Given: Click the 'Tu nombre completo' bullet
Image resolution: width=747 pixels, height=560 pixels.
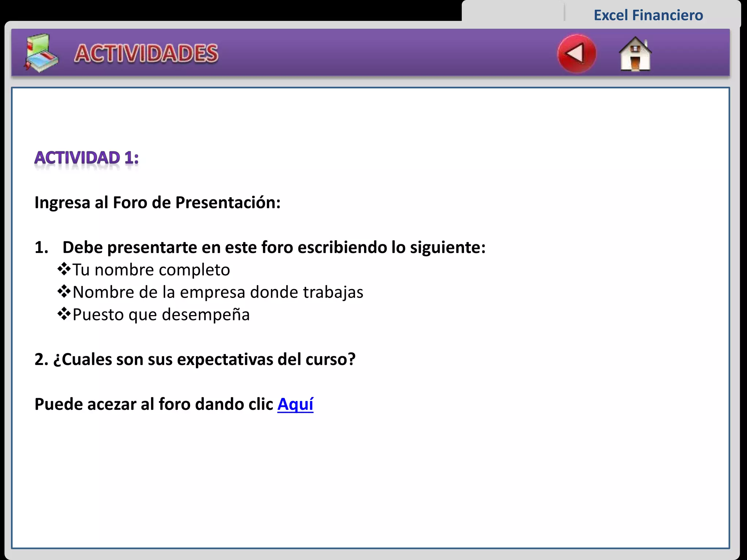Looking at the screenshot, I should (x=144, y=270).
